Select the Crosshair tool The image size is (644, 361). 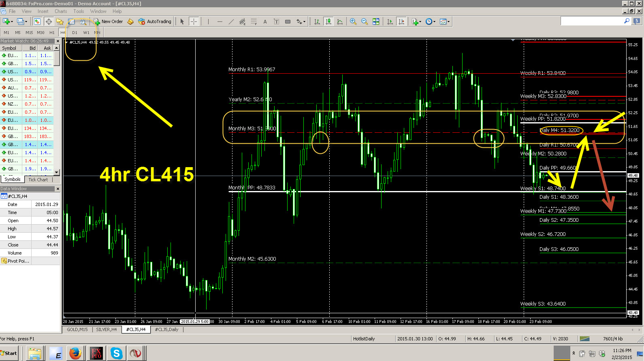point(194,21)
